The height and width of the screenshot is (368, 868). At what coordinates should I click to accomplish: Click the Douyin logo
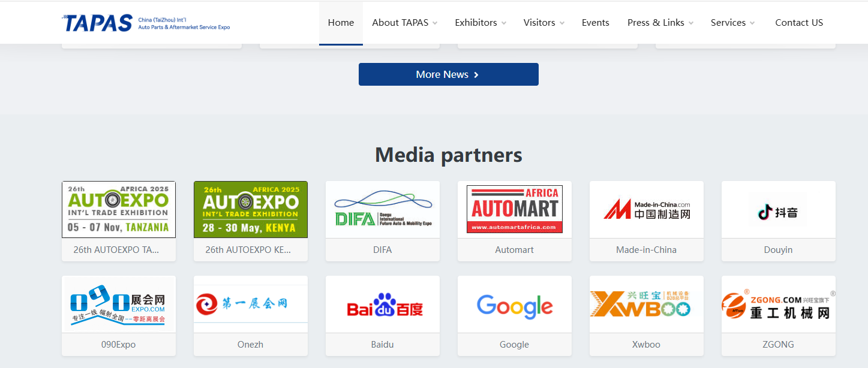pyautogui.click(x=779, y=210)
